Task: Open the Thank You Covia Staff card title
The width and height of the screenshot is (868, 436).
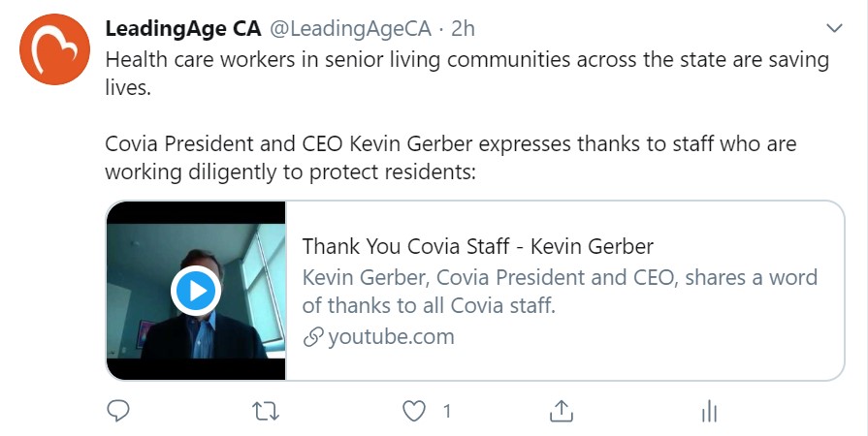Action: click(478, 246)
